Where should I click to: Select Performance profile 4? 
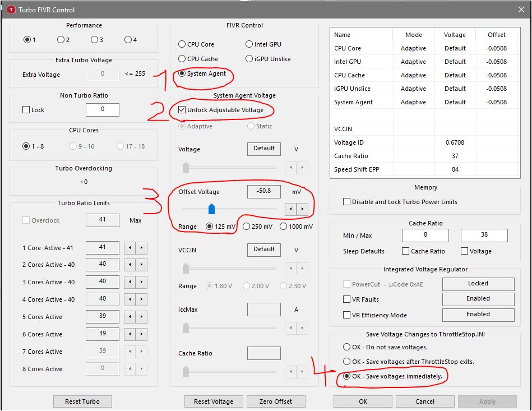pyautogui.click(x=131, y=40)
